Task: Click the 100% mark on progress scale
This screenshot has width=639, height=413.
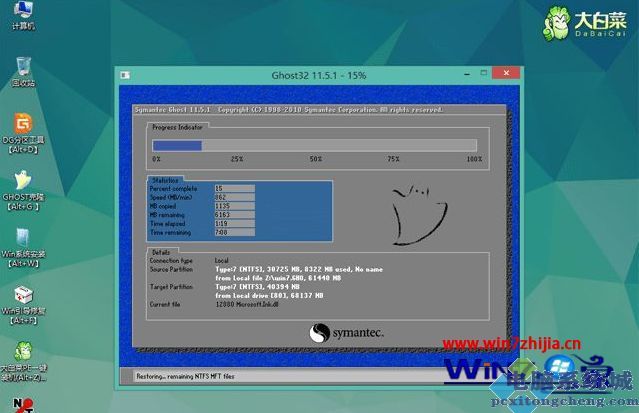Action: click(474, 159)
